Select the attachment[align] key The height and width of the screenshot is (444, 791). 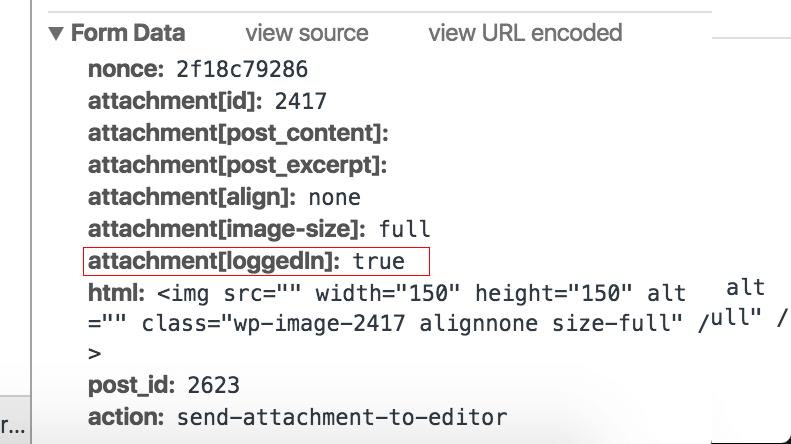192,197
